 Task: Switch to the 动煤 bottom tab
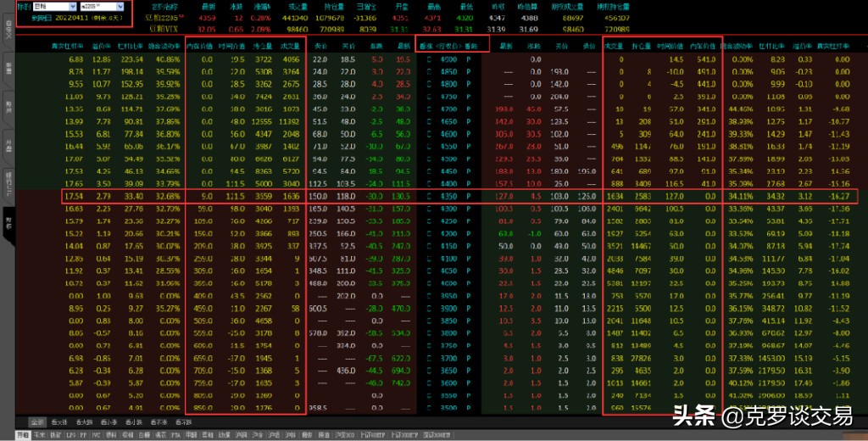click(x=223, y=435)
